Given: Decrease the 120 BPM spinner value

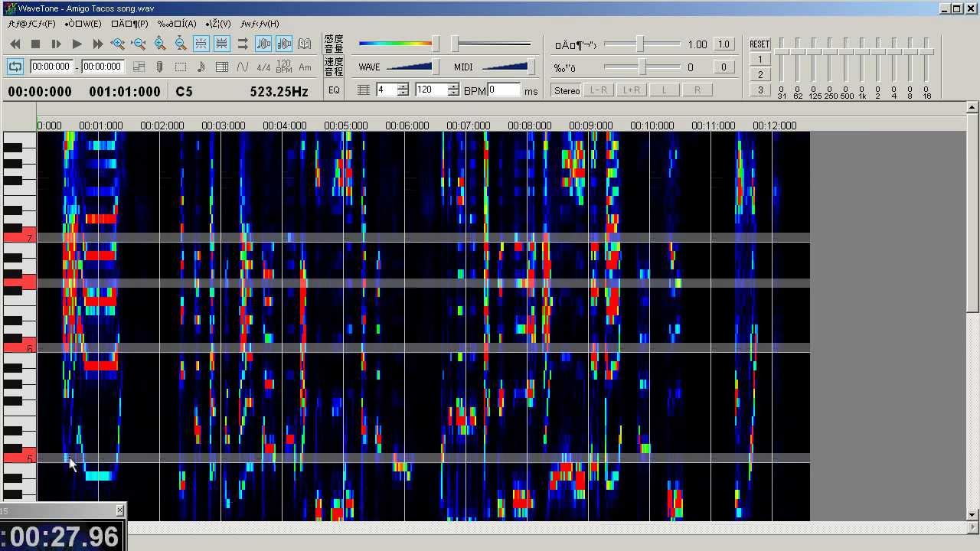Looking at the screenshot, I should point(453,93).
